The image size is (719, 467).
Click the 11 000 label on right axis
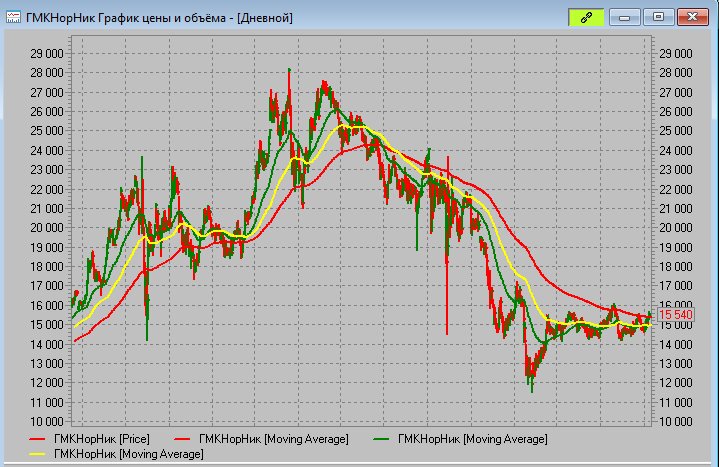(x=675, y=402)
